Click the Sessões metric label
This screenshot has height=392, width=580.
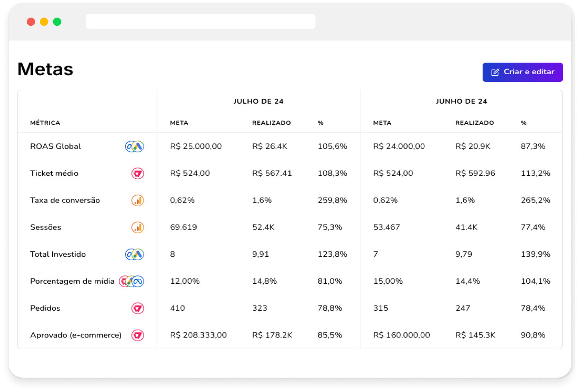click(x=46, y=227)
